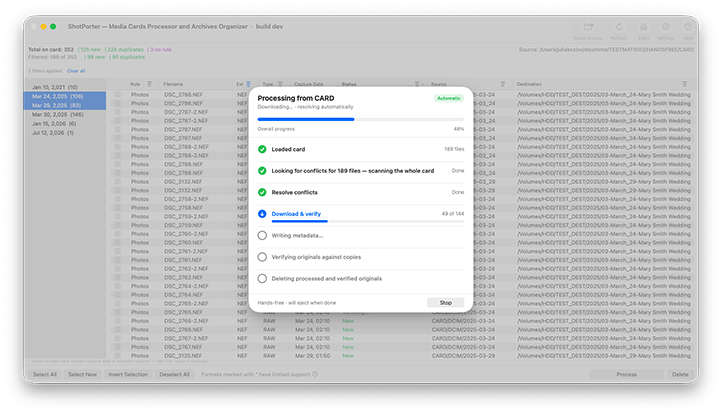The width and height of the screenshot is (722, 414).
Task: Open the Status column filter dropdown
Action: tap(417, 84)
